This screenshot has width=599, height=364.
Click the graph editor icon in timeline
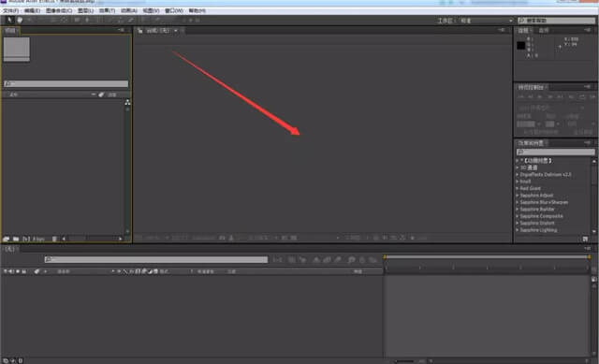coord(373,260)
